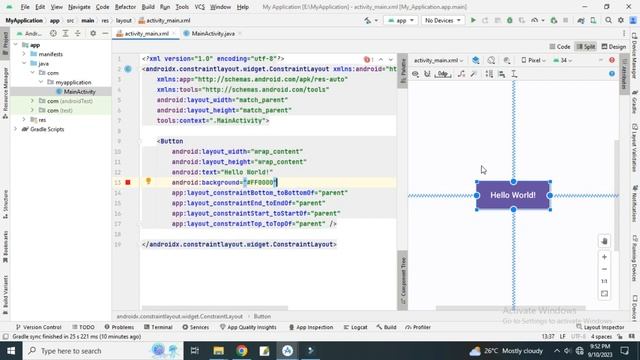
Task: Switch editor to Design view
Action: [613, 47]
